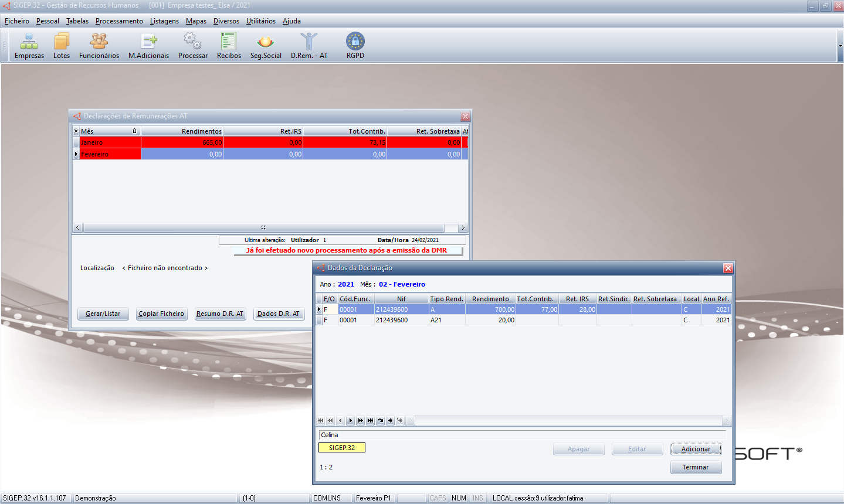Open the Empresas toolbar icon
The width and height of the screenshot is (844, 504).
click(x=29, y=46)
